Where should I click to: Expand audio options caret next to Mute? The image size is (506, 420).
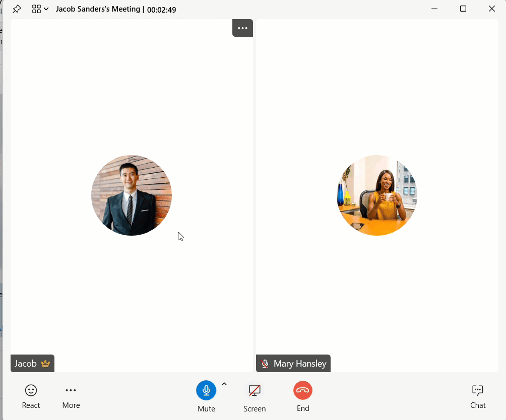pyautogui.click(x=224, y=384)
